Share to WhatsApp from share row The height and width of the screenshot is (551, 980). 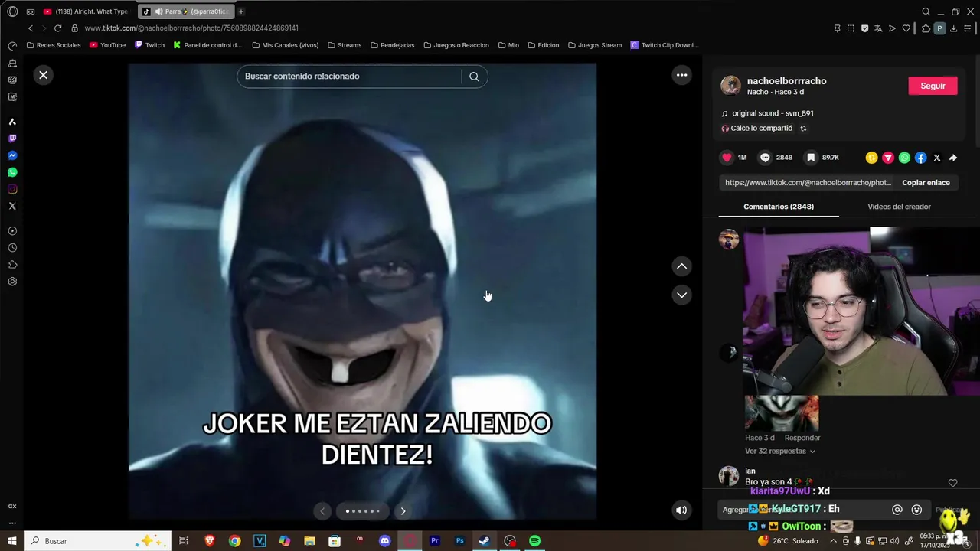point(904,158)
